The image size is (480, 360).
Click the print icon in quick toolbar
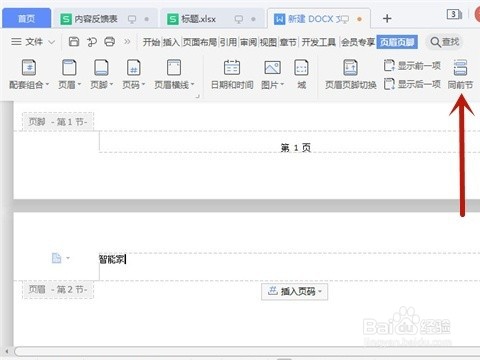[x=110, y=42]
